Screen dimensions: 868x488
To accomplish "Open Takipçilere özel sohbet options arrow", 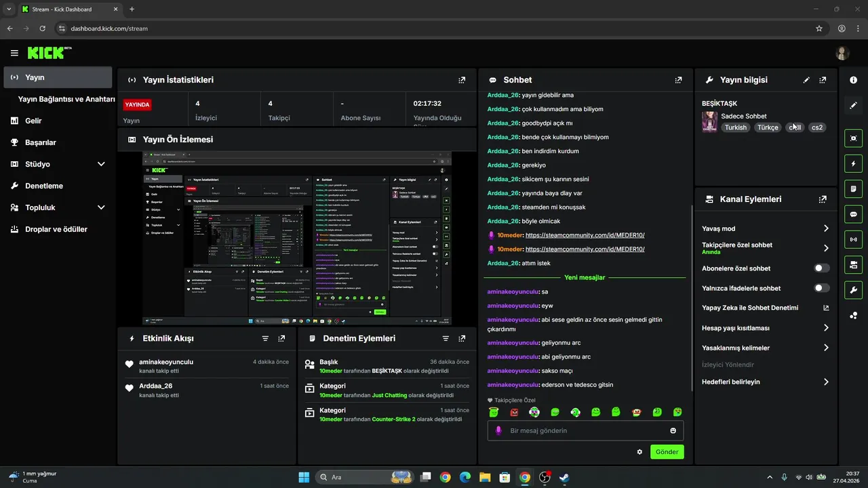I will click(826, 248).
